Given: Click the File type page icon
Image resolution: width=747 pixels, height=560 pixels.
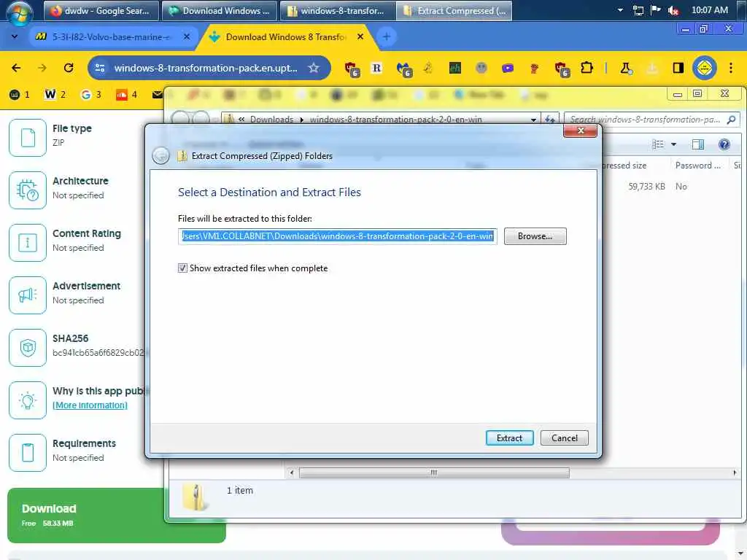Looking at the screenshot, I should pos(28,138).
